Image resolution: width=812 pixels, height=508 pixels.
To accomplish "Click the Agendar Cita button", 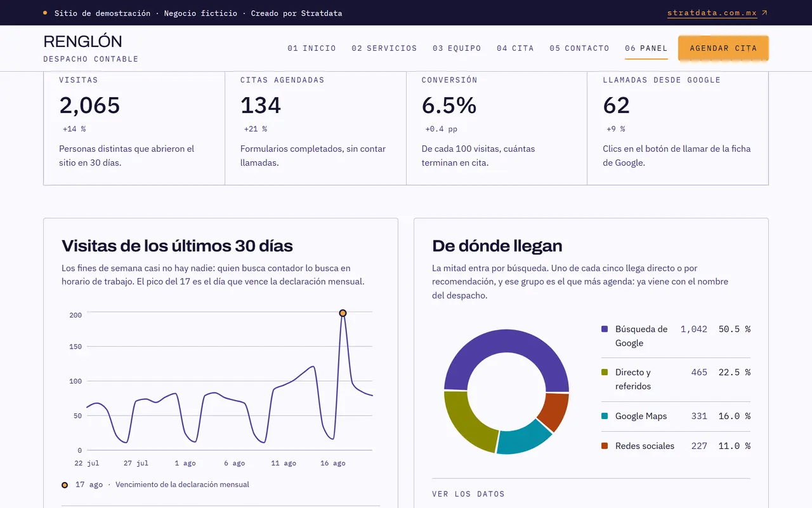I will click(x=723, y=48).
